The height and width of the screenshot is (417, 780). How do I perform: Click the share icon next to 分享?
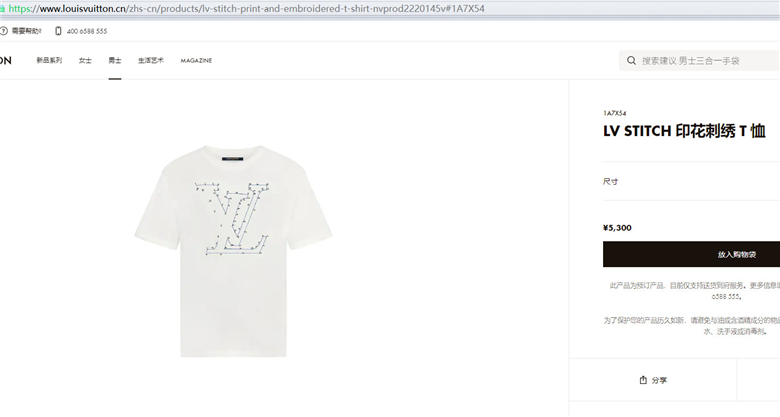click(x=643, y=380)
